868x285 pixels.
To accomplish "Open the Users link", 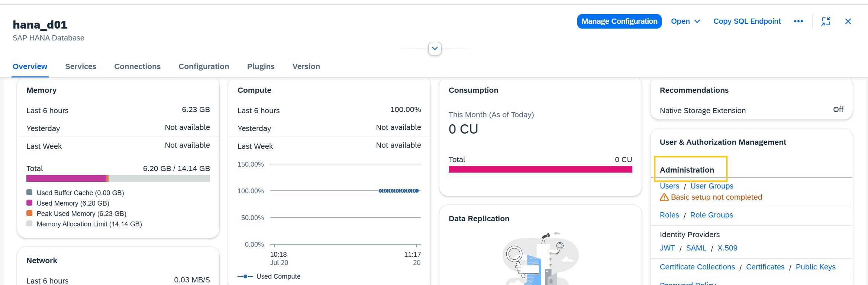I will 669,186.
